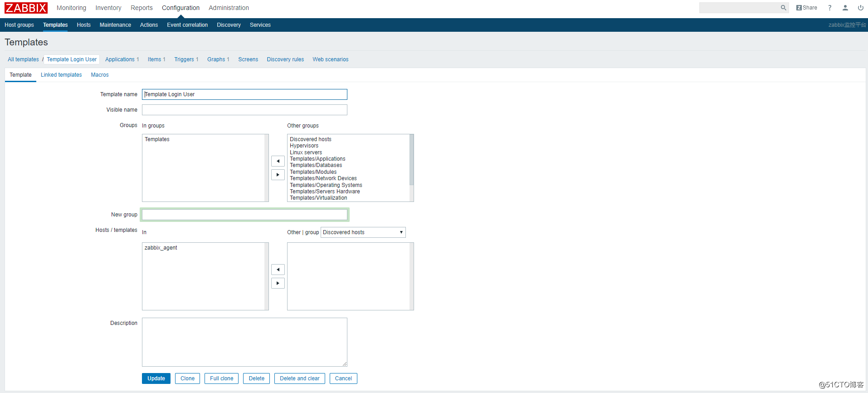Select Linux servers in Other groups
The width and height of the screenshot is (868, 393).
coord(306,152)
